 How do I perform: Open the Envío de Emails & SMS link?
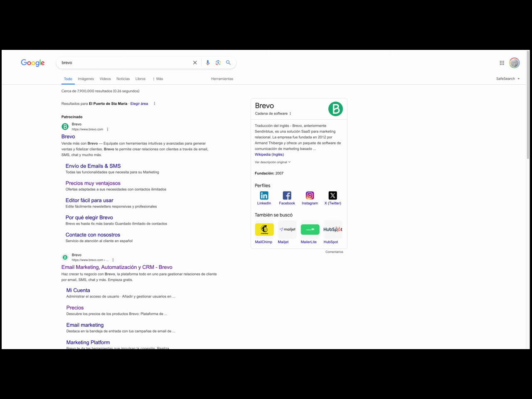pos(93,166)
